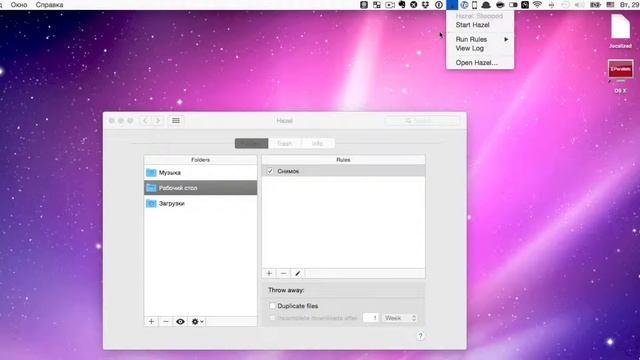Click the date in the menu bar

click(x=629, y=5)
